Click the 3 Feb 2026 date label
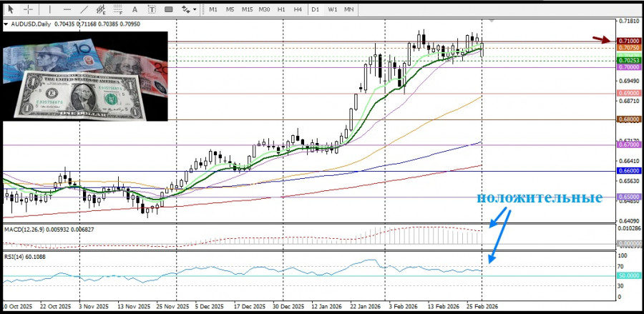 tap(404, 307)
